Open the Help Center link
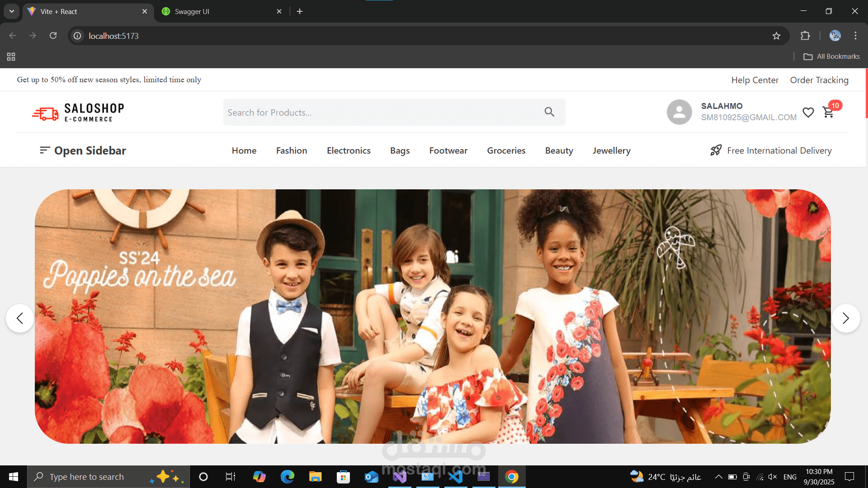 755,80
